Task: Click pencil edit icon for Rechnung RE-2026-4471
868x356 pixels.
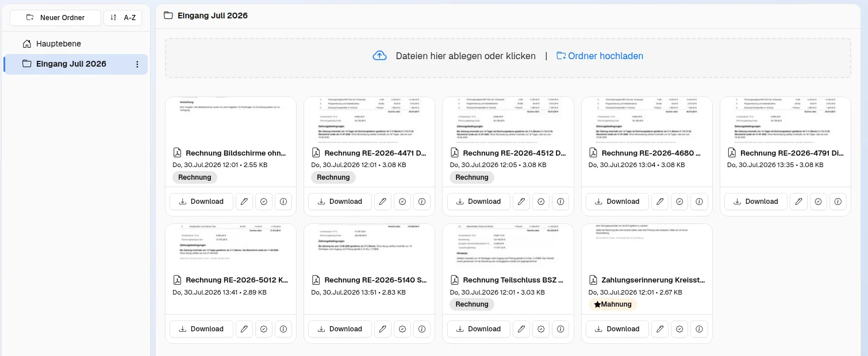Action: pyautogui.click(x=383, y=202)
